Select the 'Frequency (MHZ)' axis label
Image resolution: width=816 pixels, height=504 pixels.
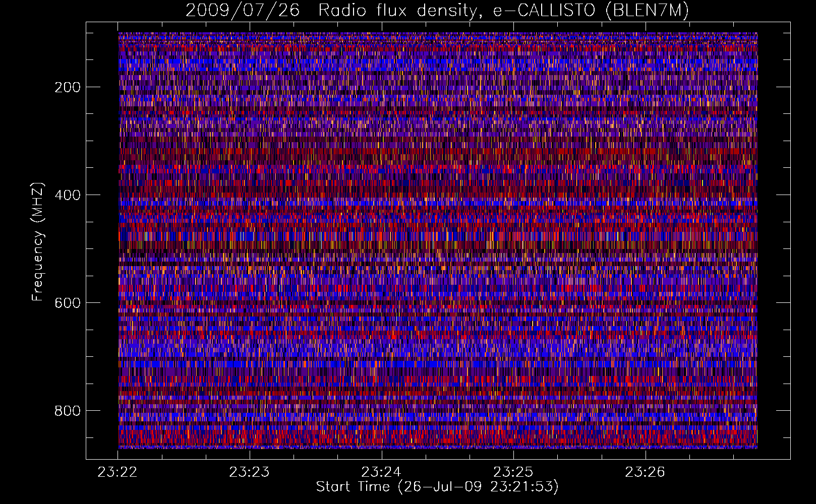tap(37, 242)
